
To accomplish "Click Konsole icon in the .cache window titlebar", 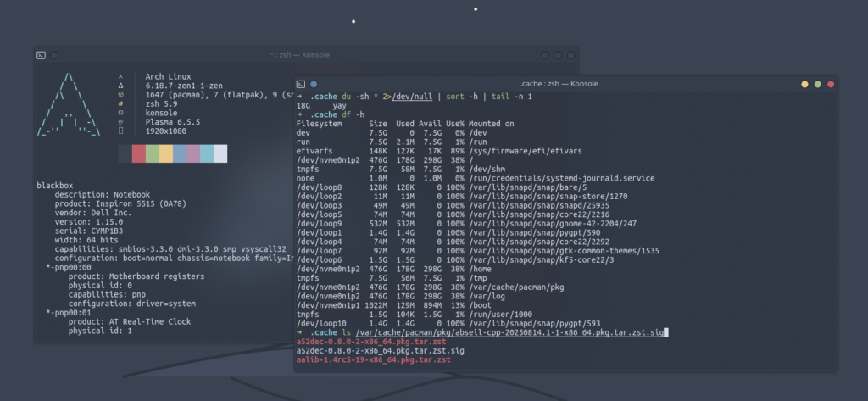I will [301, 84].
